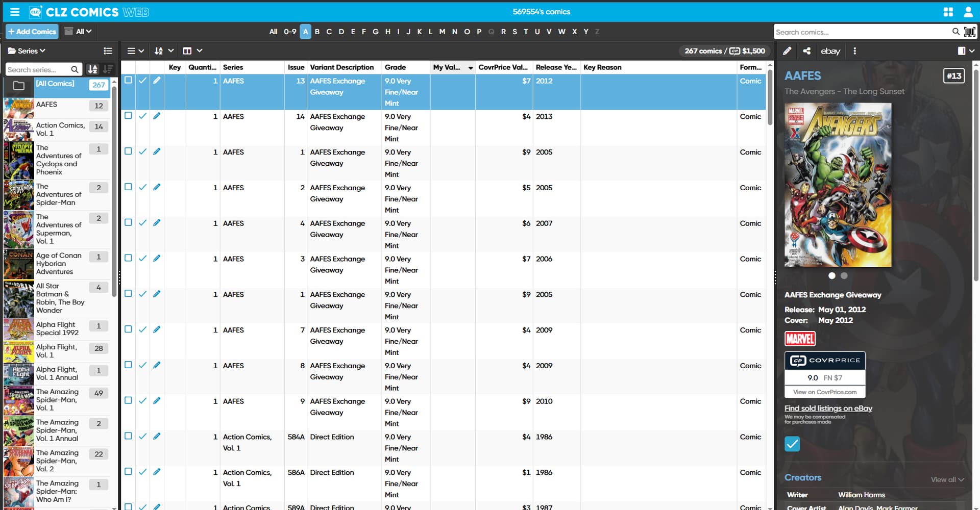Toggle the series sort A-Z icon
The width and height of the screenshot is (980, 510).
[x=92, y=69]
